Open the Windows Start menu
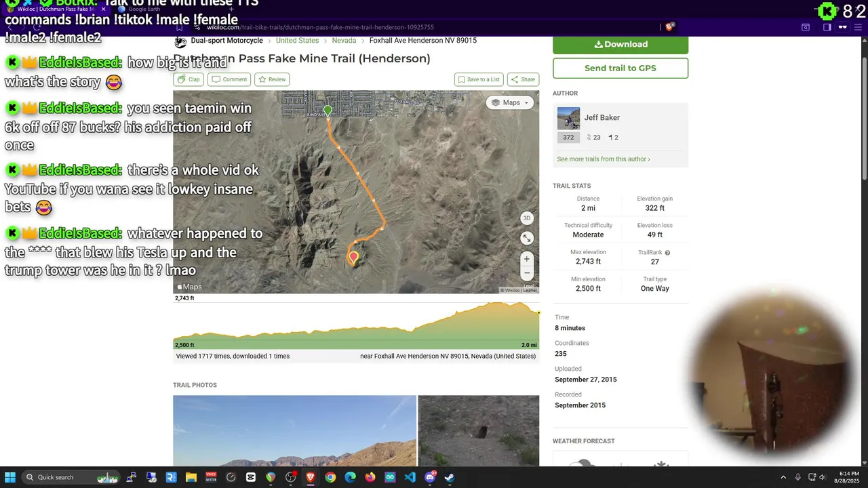The image size is (868, 488). tap(10, 477)
